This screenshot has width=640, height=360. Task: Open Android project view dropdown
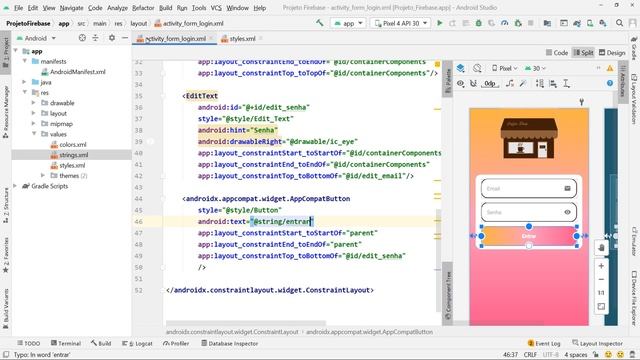point(36,38)
